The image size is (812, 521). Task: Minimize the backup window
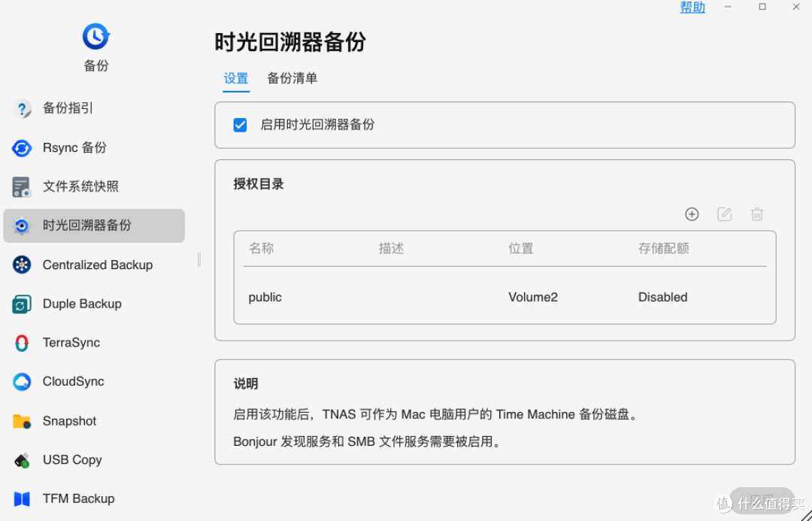pyautogui.click(x=728, y=7)
